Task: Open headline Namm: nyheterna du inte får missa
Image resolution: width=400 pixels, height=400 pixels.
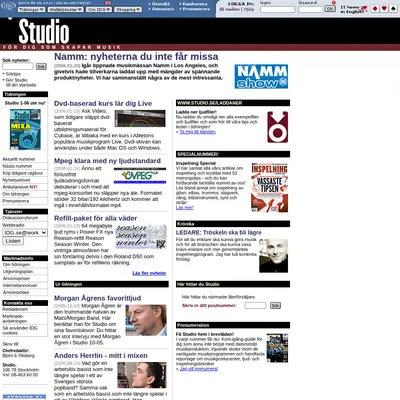Action: (x=136, y=56)
